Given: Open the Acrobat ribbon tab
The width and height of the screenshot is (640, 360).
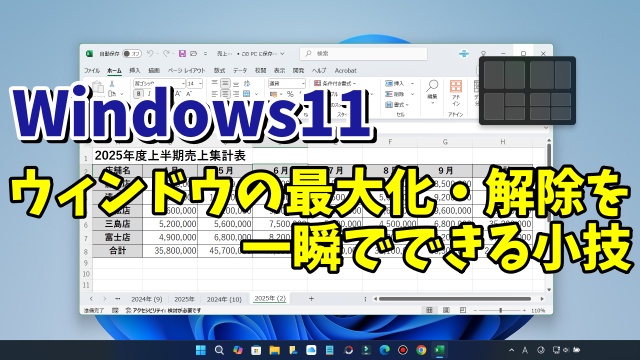Looking at the screenshot, I should pyautogui.click(x=345, y=70).
